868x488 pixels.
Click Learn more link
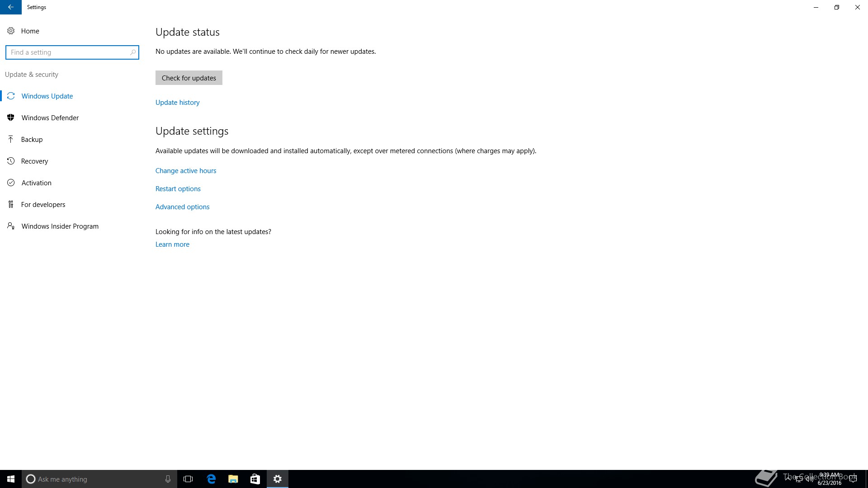pos(172,244)
